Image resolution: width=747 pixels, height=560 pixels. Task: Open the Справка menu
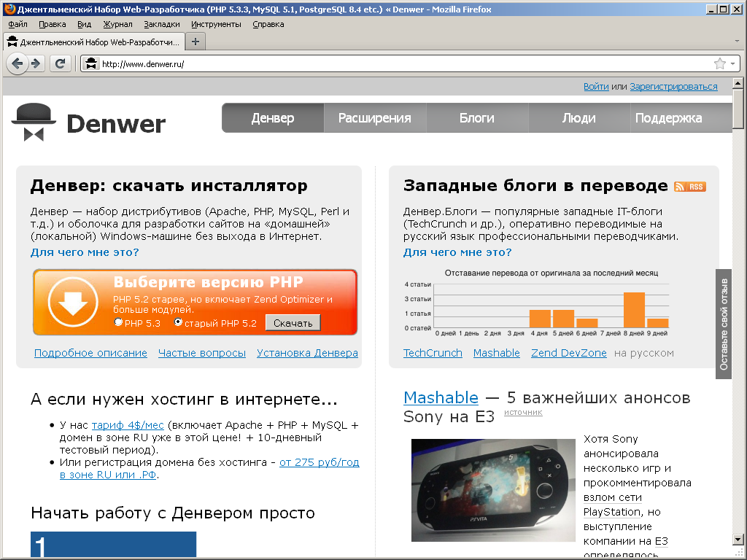click(268, 24)
